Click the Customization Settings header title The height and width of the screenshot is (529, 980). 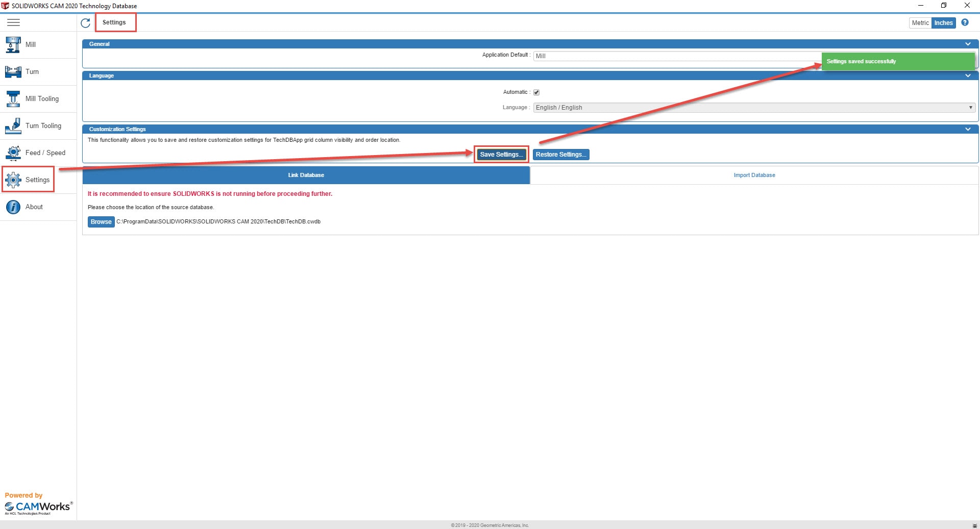pos(117,129)
